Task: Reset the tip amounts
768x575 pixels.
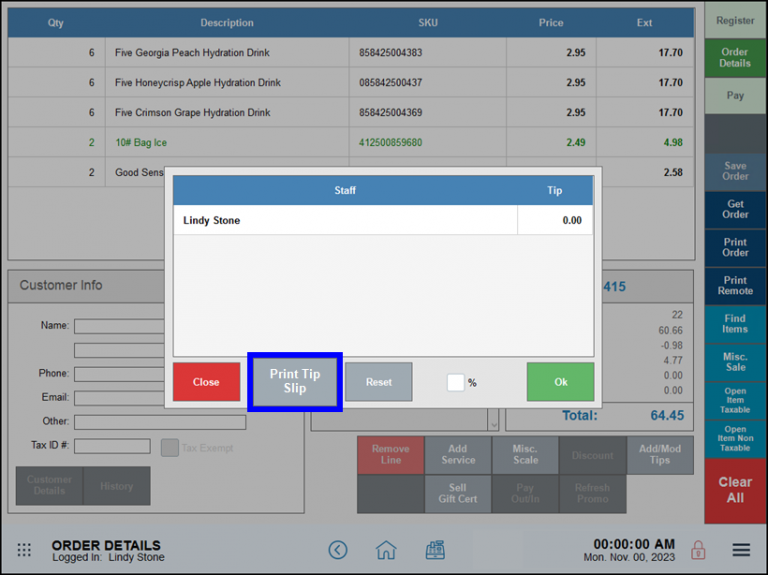Action: tap(378, 382)
